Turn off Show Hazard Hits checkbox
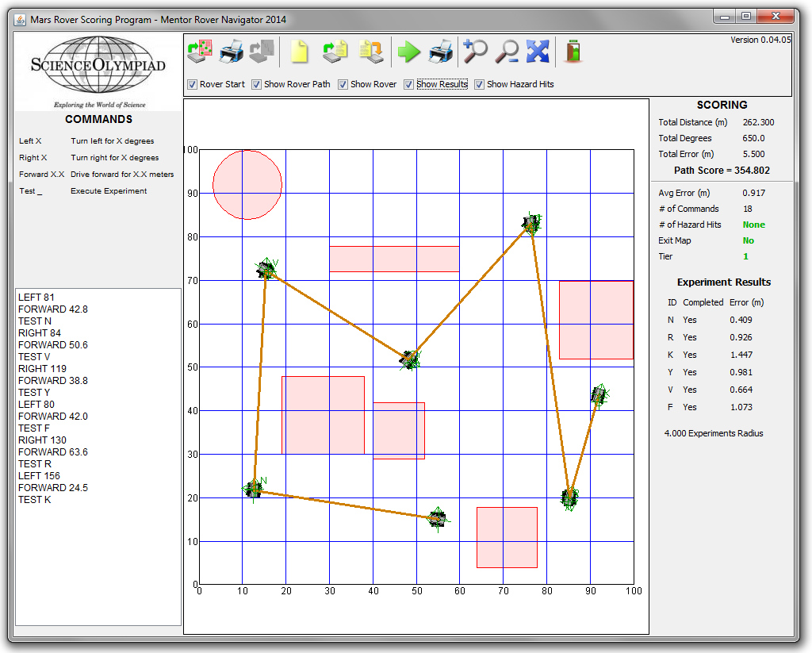 pyautogui.click(x=480, y=84)
